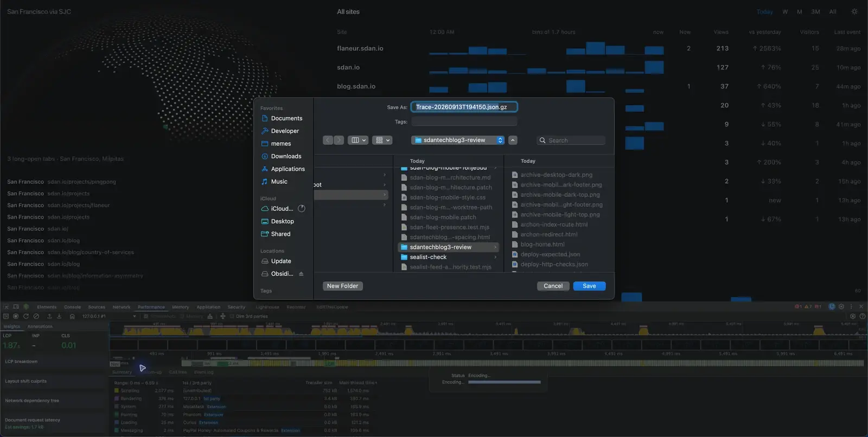Open column view options dropdown
Viewport: 868px width, 437px height.
(x=358, y=140)
